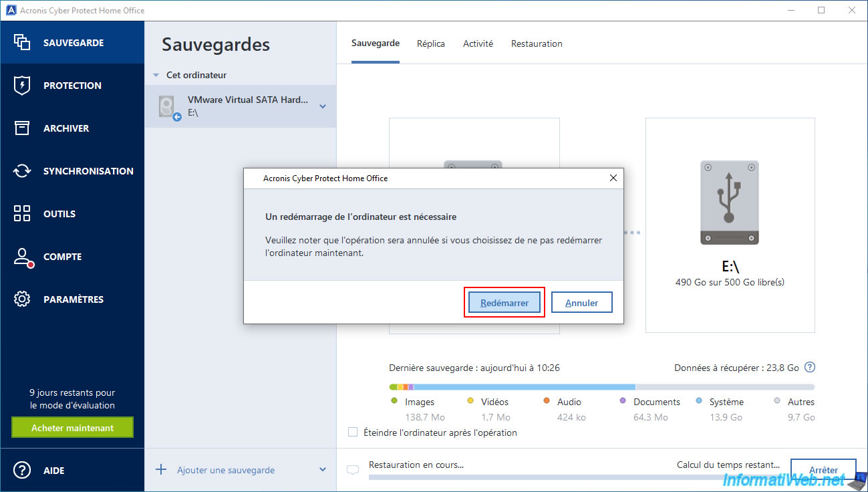Click OUTILS label in sidebar

coord(59,214)
